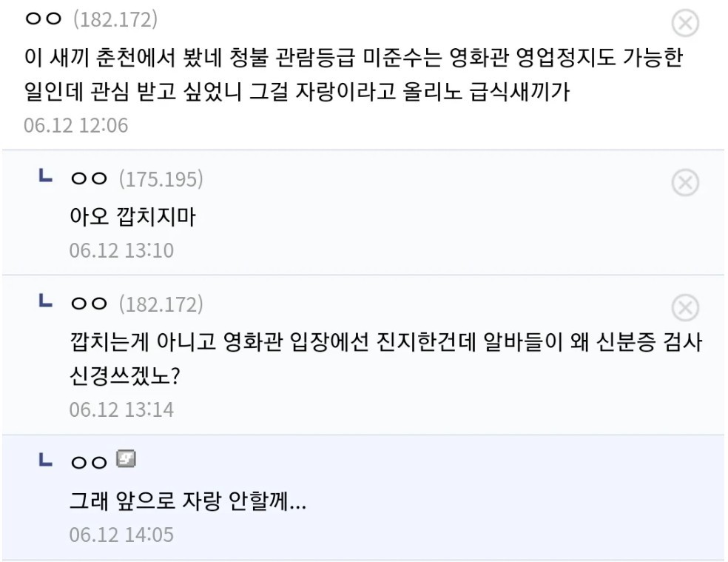Click the reply arrow before the 175.195 comment
The image size is (728, 562).
coord(45,177)
